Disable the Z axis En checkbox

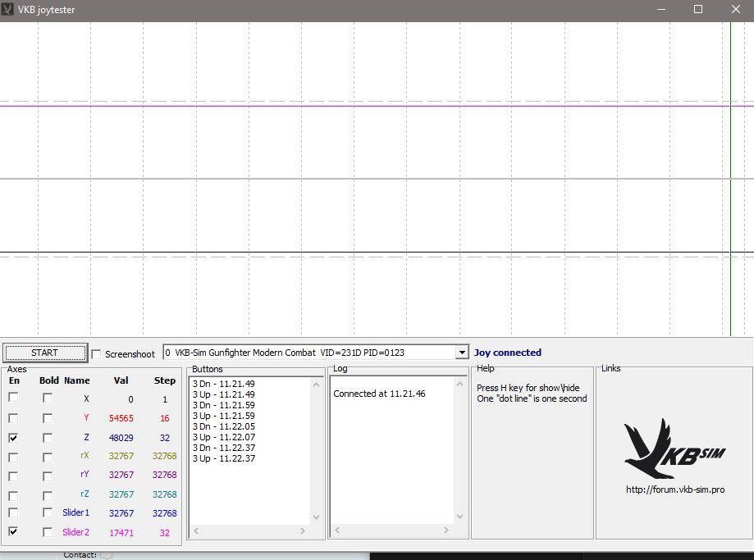point(14,438)
